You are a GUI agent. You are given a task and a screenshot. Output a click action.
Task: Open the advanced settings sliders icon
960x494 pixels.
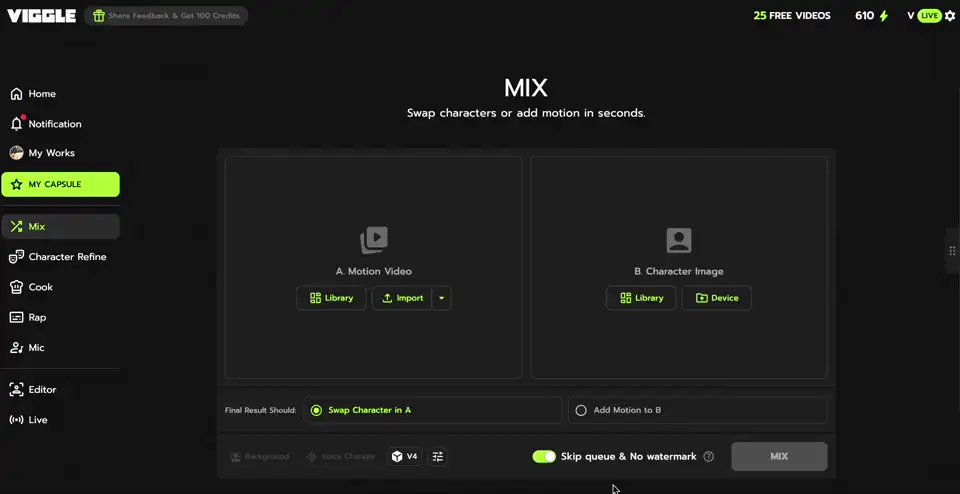pyautogui.click(x=437, y=457)
